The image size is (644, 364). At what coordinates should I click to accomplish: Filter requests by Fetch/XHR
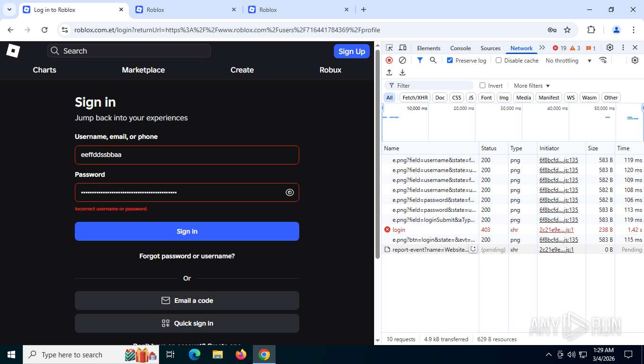[x=415, y=98]
